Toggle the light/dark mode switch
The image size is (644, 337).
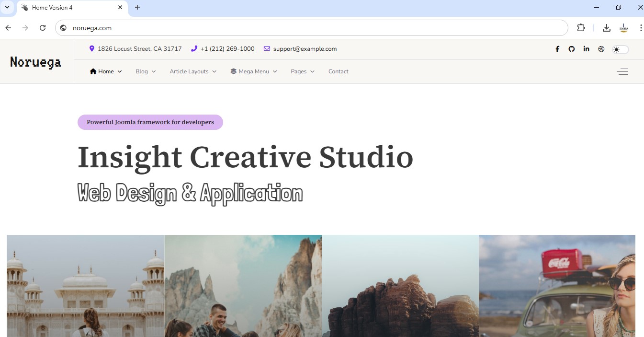[620, 49]
